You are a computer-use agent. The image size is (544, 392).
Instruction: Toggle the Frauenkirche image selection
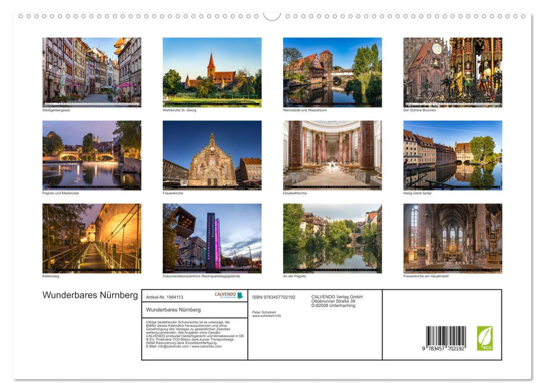click(x=212, y=154)
